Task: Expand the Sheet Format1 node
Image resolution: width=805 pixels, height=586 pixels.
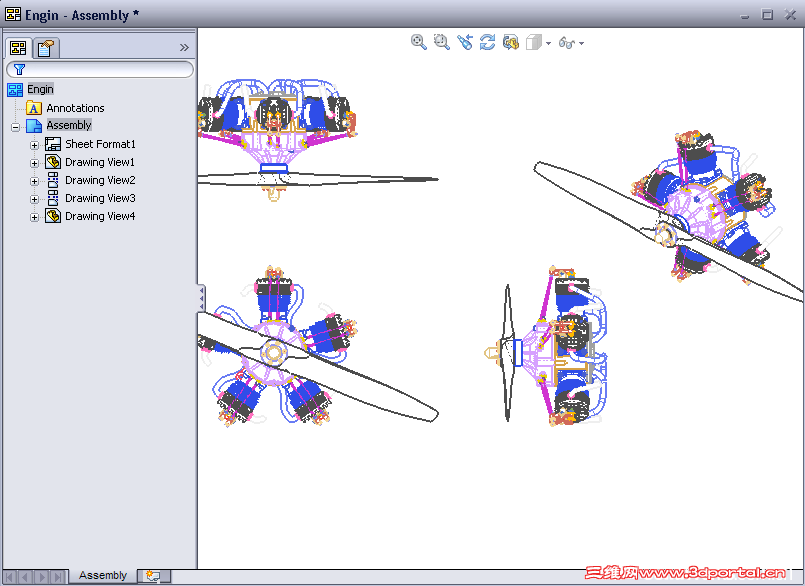Action: [x=34, y=145]
